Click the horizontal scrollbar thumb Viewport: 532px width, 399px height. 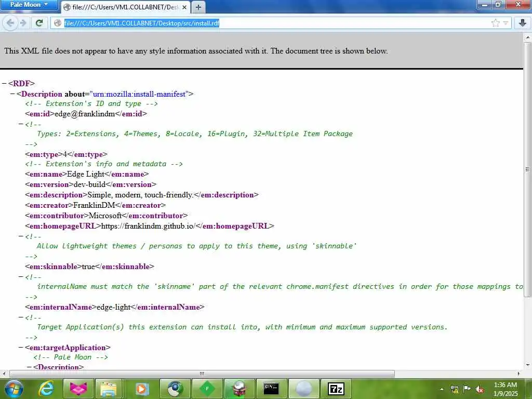(x=202, y=374)
